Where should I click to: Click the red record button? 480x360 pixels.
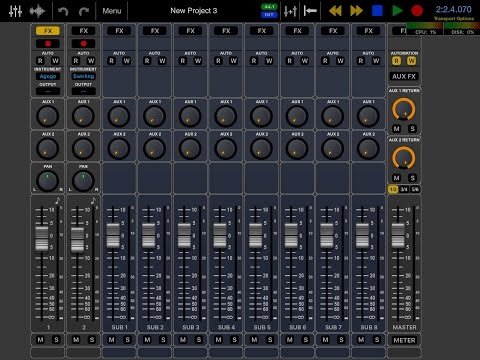pos(417,11)
